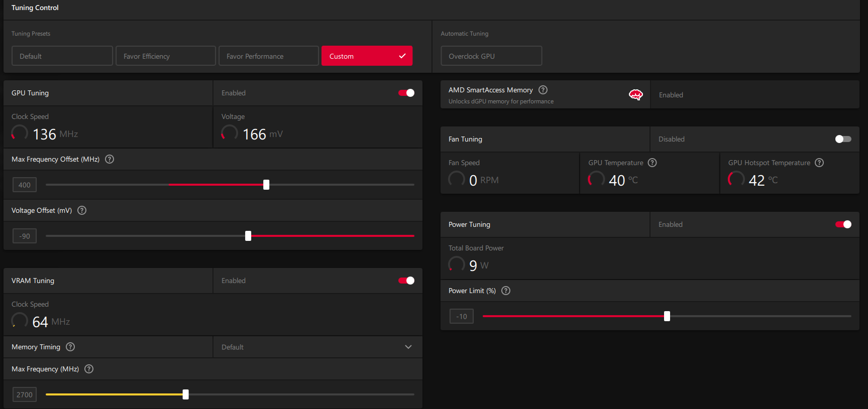Choose the Favor Performance preset
This screenshot has height=409, width=868.
coord(269,56)
